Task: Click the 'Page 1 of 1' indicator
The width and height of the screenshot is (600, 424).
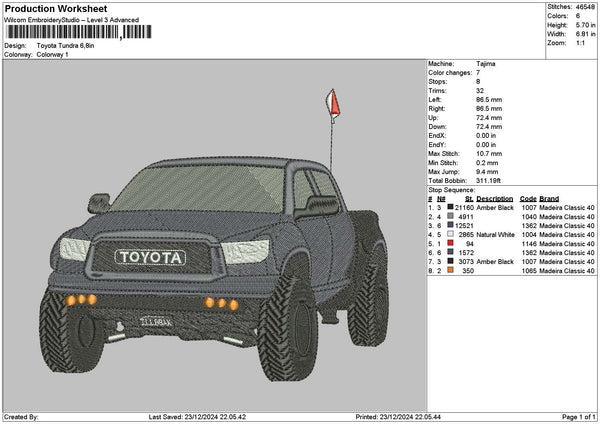Action: 579,417
